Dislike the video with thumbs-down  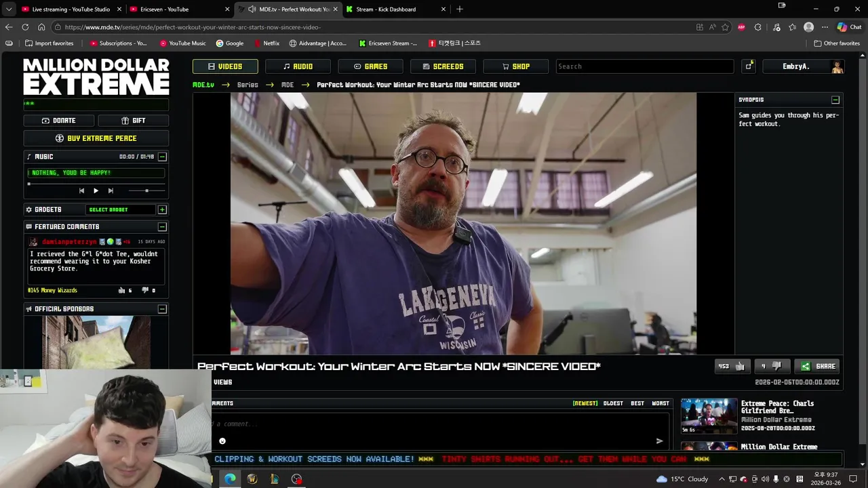[x=771, y=366]
